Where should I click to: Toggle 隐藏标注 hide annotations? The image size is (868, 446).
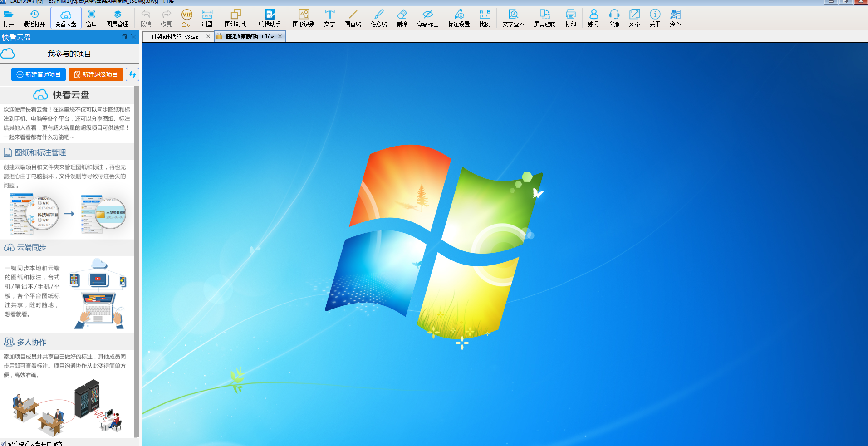click(427, 18)
